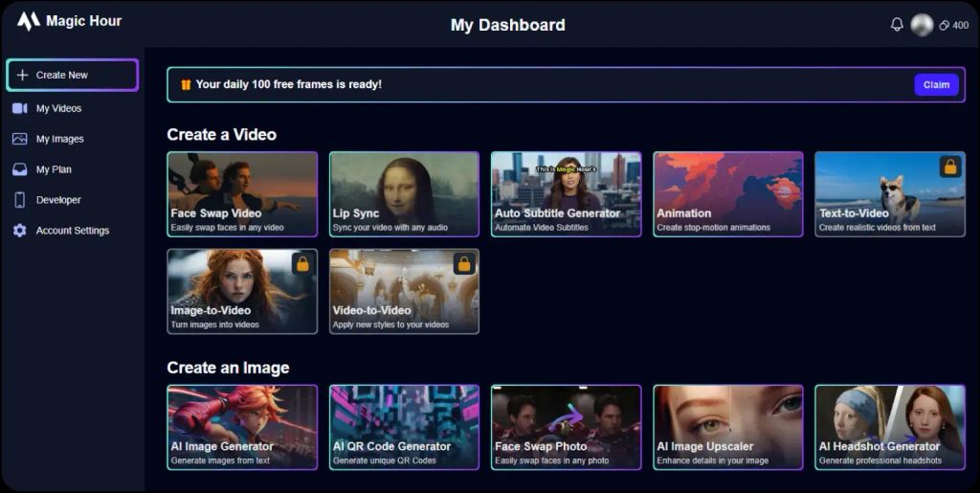Launch the AI Image Generator
This screenshot has height=493, width=980.
pos(242,427)
